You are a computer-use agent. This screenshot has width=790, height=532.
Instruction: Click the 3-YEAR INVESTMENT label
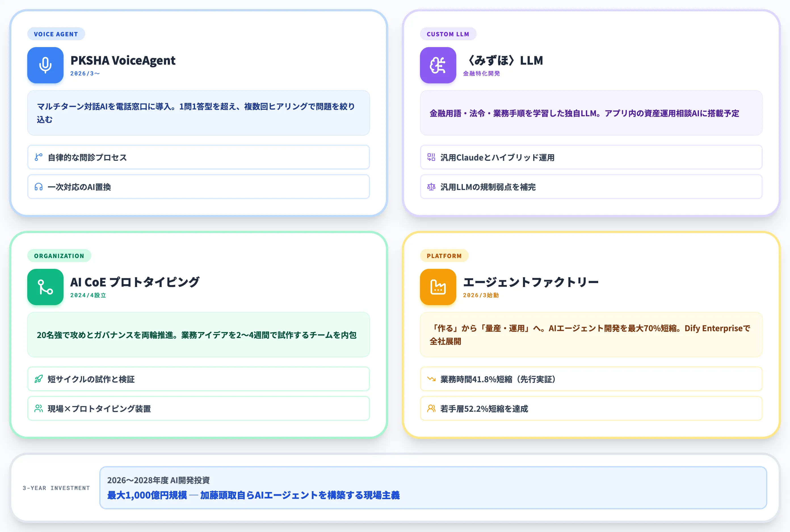click(x=56, y=488)
